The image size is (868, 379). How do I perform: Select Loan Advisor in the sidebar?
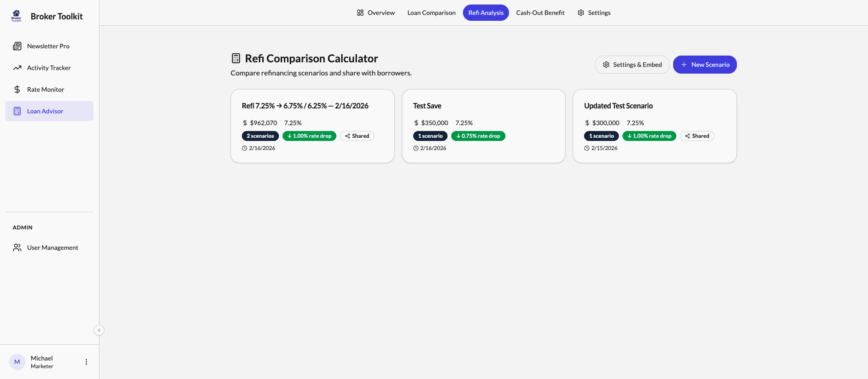49,111
